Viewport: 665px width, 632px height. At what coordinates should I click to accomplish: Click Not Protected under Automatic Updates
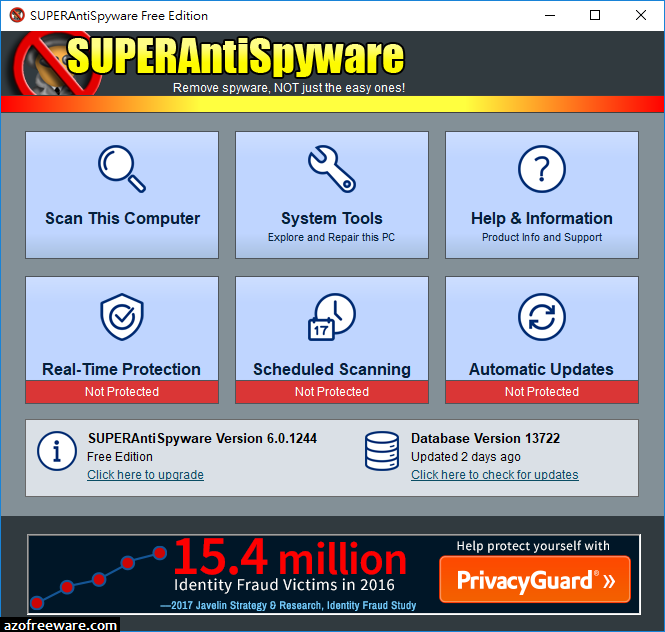coord(542,392)
